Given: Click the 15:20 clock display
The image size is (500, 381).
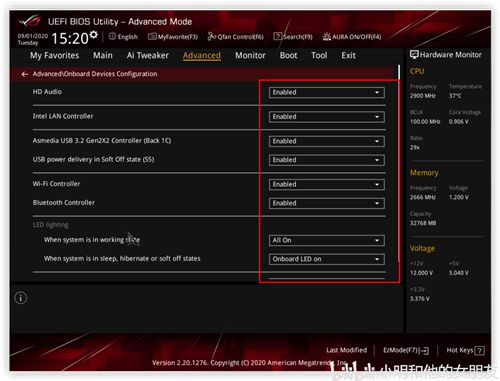Looking at the screenshot, I should [70, 38].
